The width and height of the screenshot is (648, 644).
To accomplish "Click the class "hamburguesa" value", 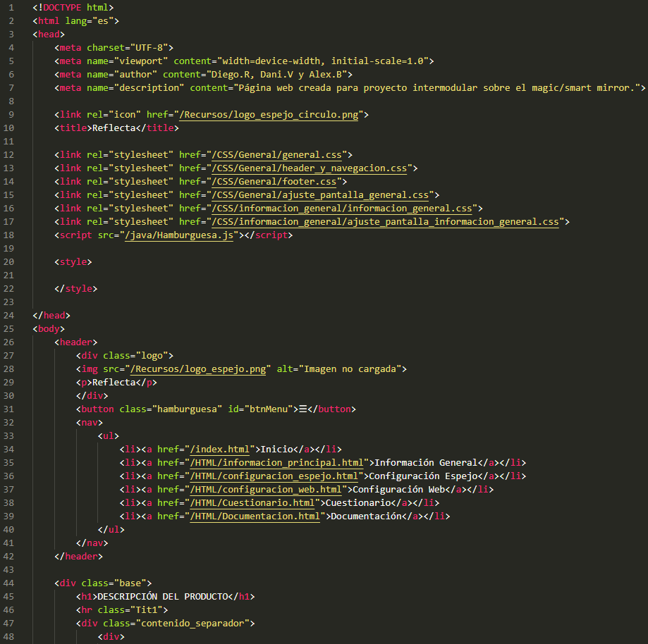I will click(188, 409).
